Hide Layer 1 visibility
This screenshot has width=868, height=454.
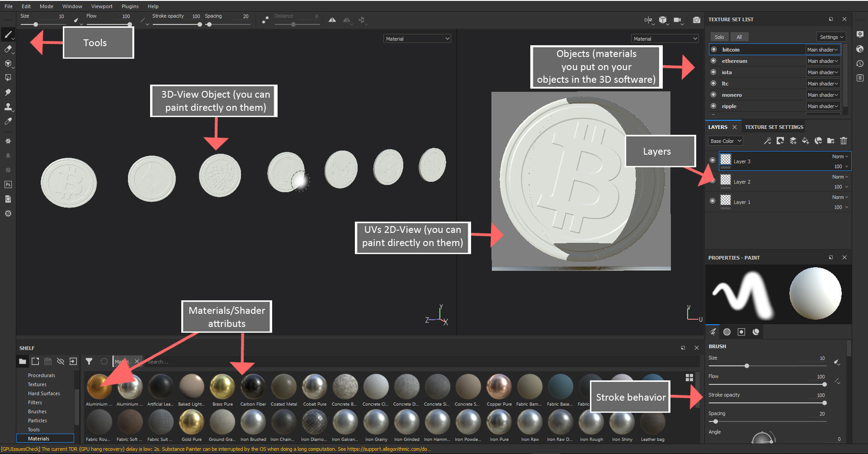tap(712, 201)
